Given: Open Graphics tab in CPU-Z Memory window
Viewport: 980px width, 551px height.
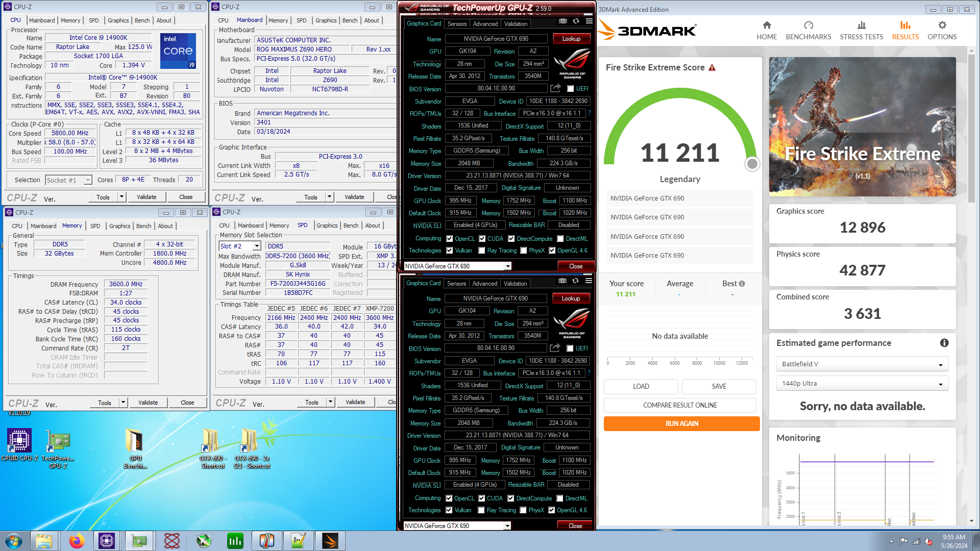Looking at the screenshot, I should pyautogui.click(x=120, y=226).
